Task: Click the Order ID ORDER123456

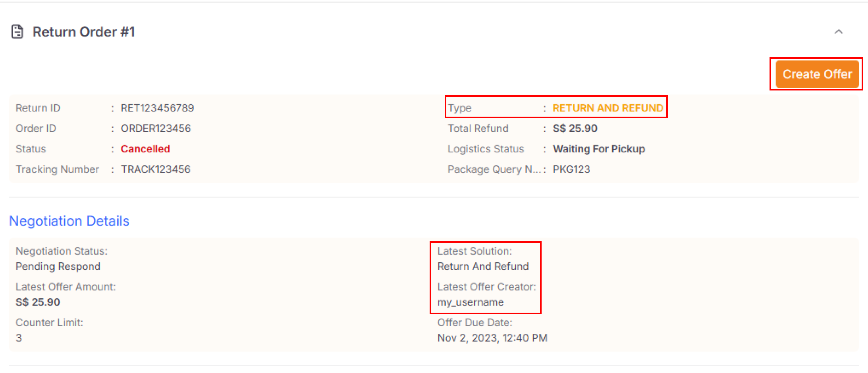Action: click(156, 128)
